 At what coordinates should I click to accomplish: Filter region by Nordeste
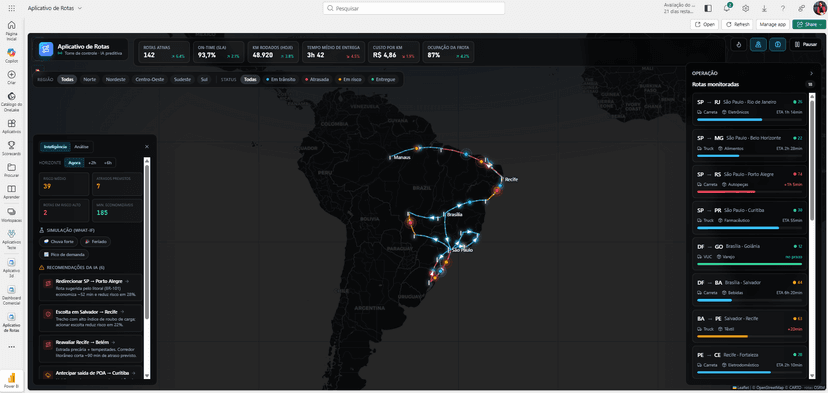[116, 79]
